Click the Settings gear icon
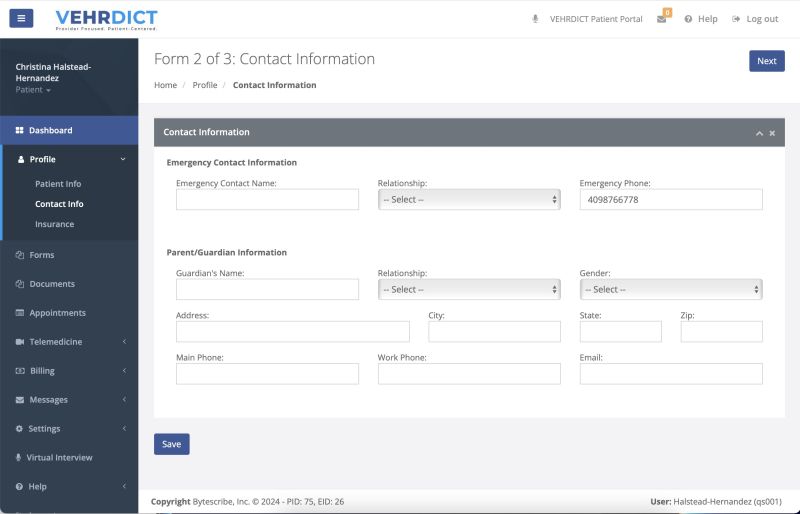This screenshot has height=514, width=800. coord(19,429)
